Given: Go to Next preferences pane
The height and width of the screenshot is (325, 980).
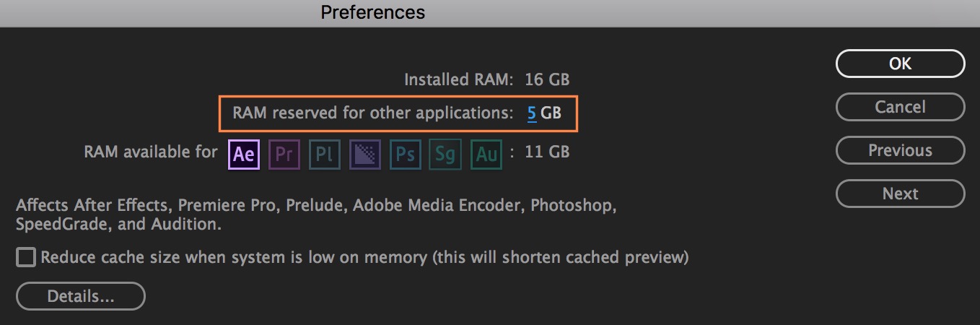Looking at the screenshot, I should click(x=900, y=194).
